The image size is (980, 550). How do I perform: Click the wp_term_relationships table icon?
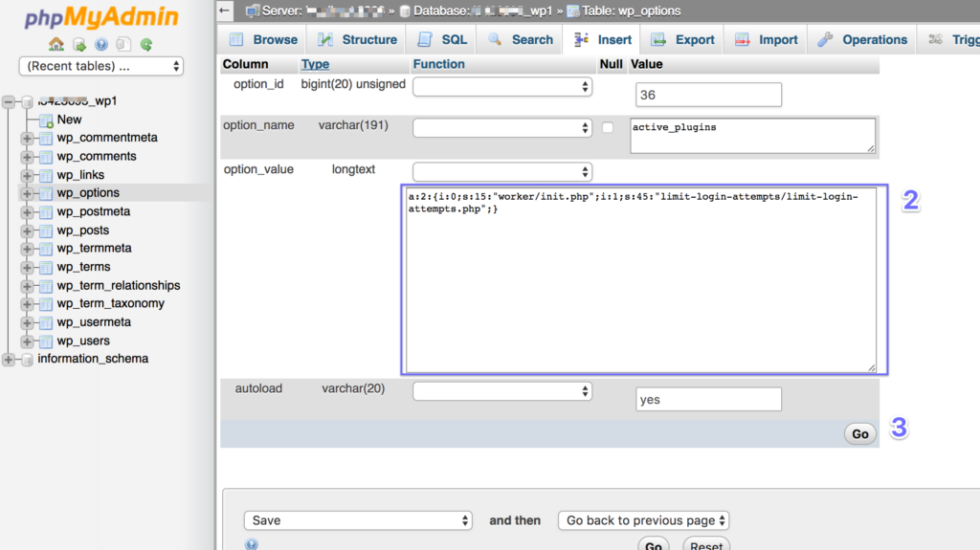(x=46, y=286)
